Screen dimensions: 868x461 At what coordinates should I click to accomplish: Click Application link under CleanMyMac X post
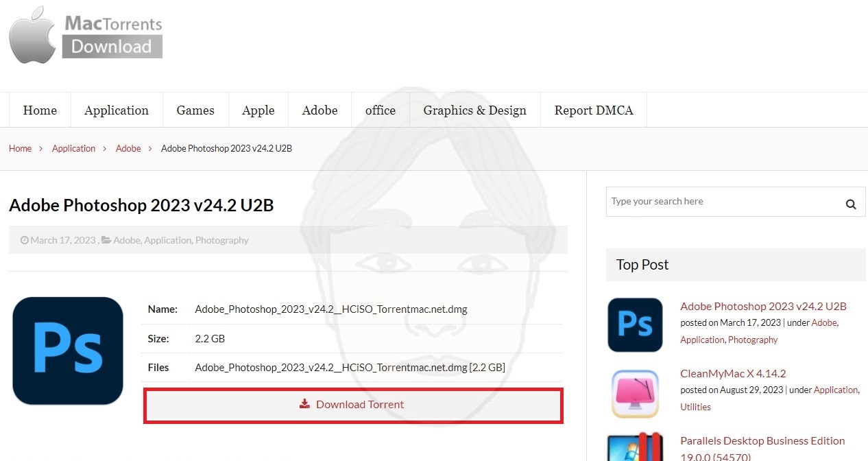pos(836,390)
